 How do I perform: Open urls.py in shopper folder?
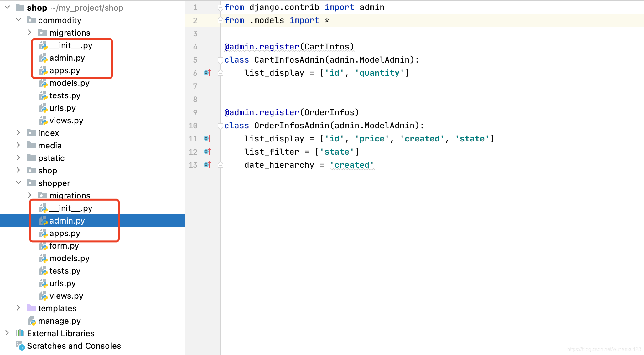tap(62, 283)
